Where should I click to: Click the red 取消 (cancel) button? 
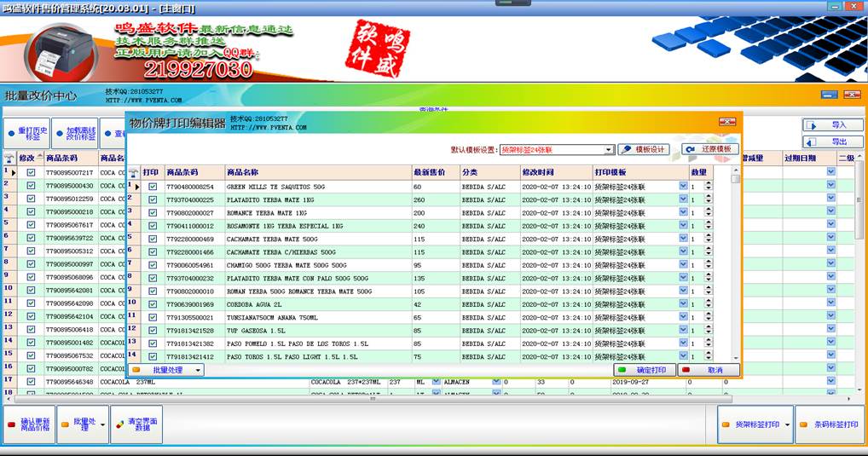coord(709,371)
